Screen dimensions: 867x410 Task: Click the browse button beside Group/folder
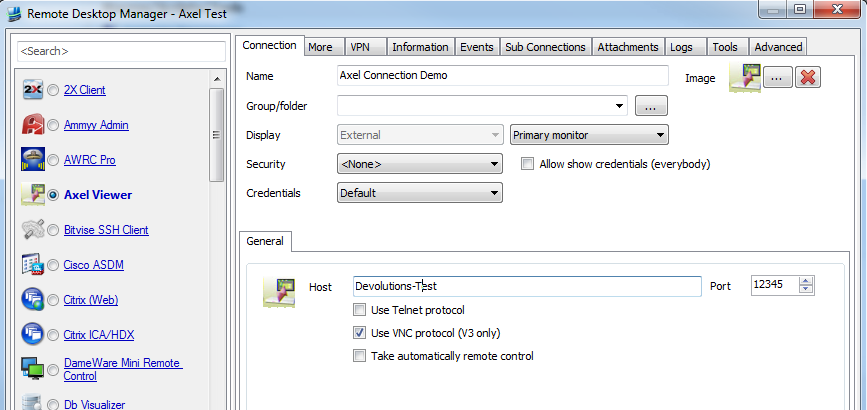651,105
